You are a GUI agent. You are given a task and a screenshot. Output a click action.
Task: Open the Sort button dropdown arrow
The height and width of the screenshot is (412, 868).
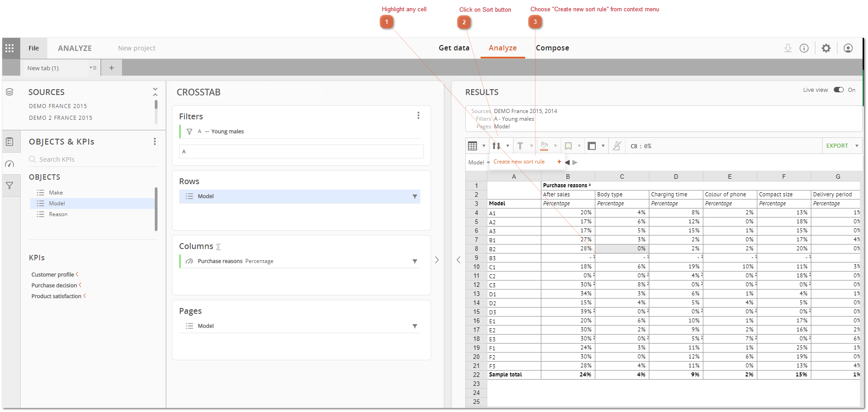508,146
